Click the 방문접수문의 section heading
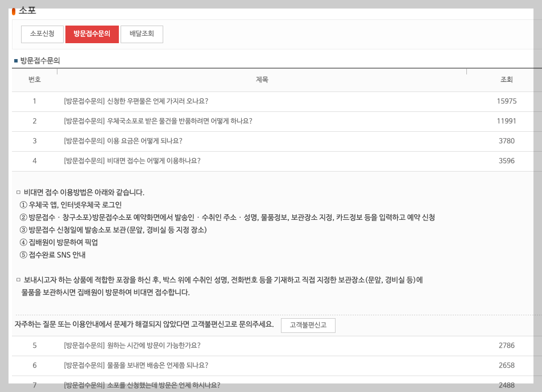The width and height of the screenshot is (542, 392). 39,59
